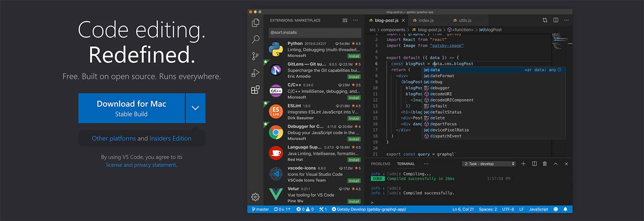Click the sync changes 0↓ 1↑ indicator
This screenshot has height=221, width=644.
coord(282,209)
